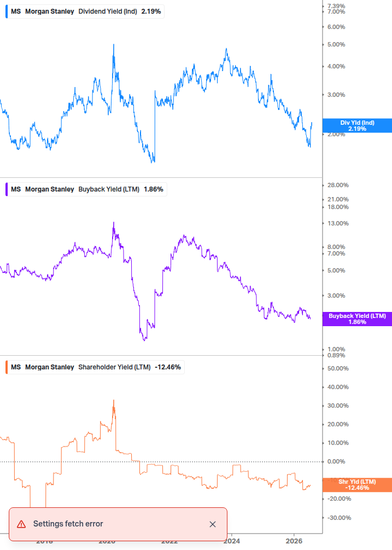Click the warning triangle icon in error toast
The height and width of the screenshot is (550, 392).
21,524
